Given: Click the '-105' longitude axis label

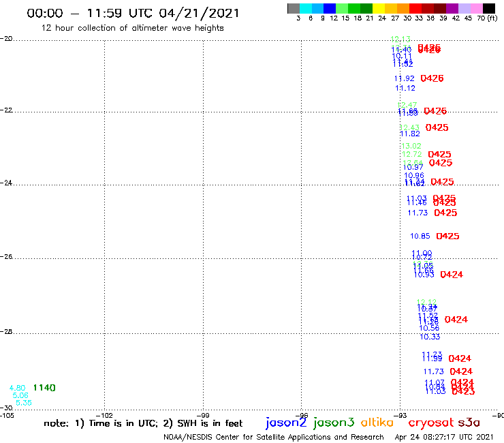Looking at the screenshot, I should [x=7, y=415].
